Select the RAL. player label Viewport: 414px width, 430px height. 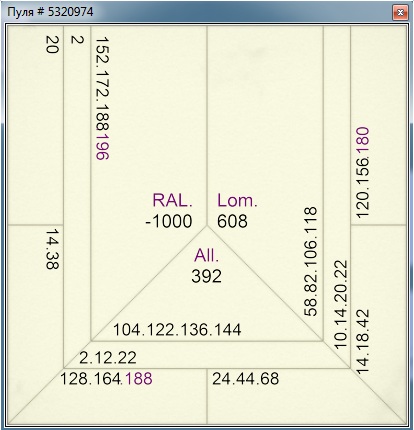172,200
